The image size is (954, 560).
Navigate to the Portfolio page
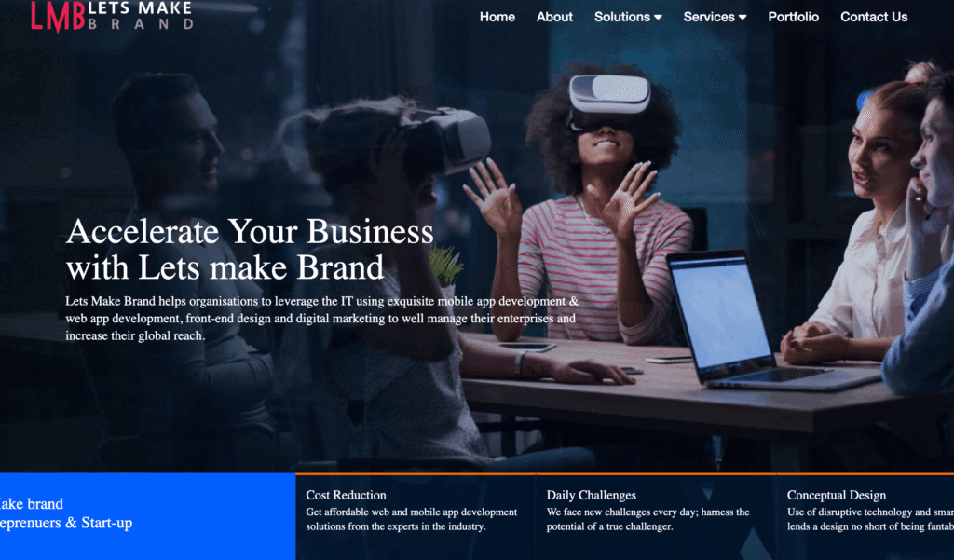(x=793, y=17)
